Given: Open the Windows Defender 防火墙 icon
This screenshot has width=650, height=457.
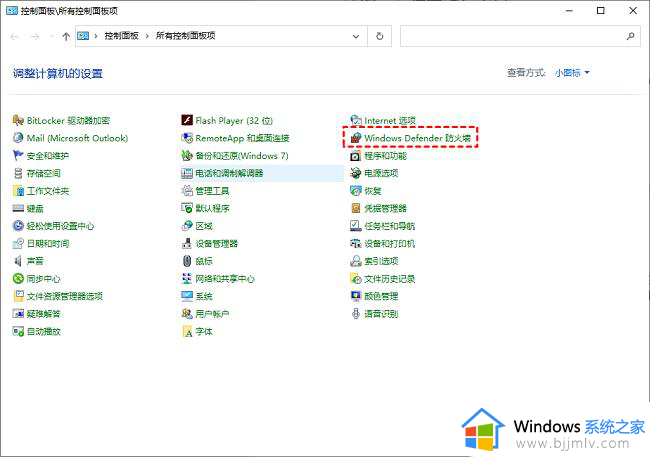Looking at the screenshot, I should point(356,138).
